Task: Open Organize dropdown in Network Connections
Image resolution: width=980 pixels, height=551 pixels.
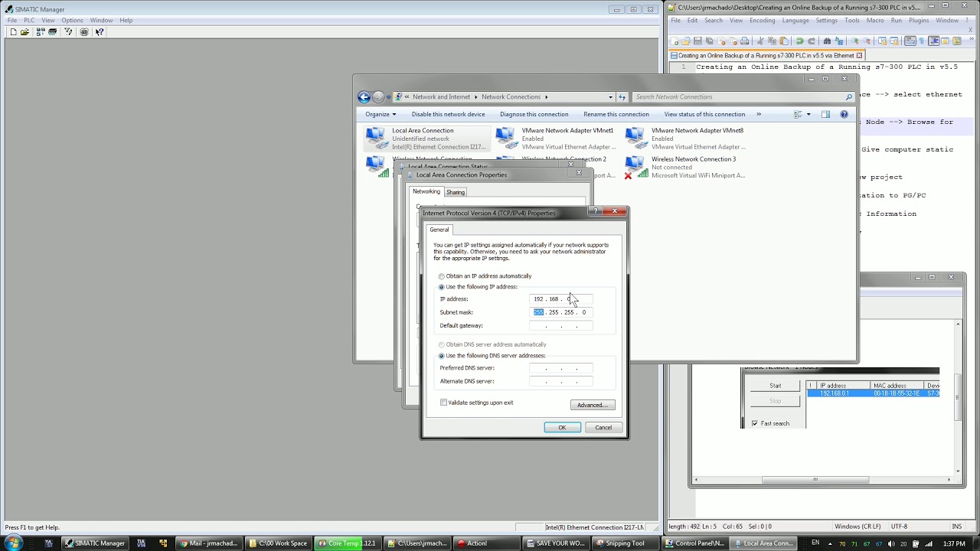Action: point(381,114)
